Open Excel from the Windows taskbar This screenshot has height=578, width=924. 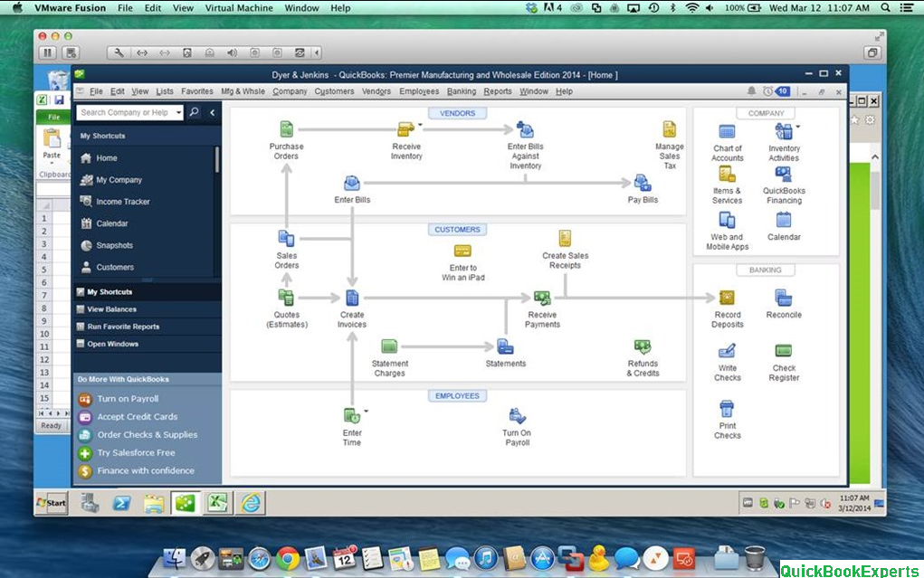217,503
